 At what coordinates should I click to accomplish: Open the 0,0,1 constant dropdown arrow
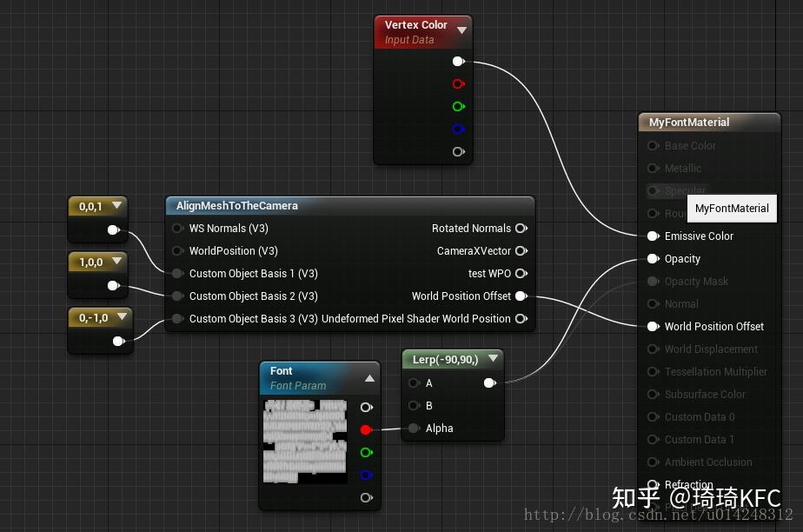click(x=116, y=205)
